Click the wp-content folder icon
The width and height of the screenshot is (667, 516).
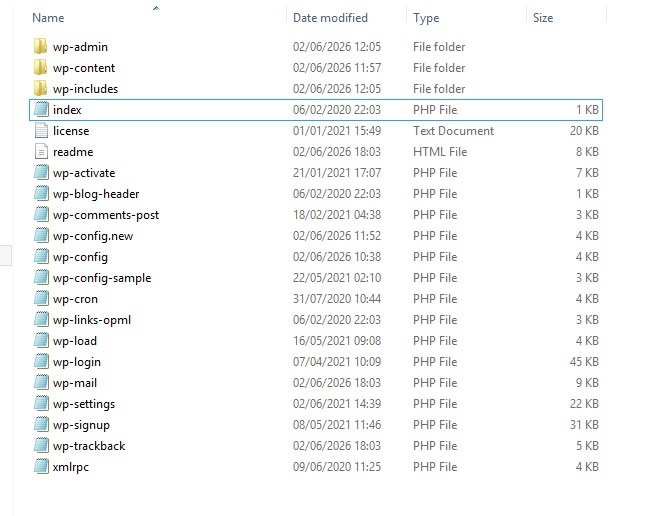[x=40, y=68]
